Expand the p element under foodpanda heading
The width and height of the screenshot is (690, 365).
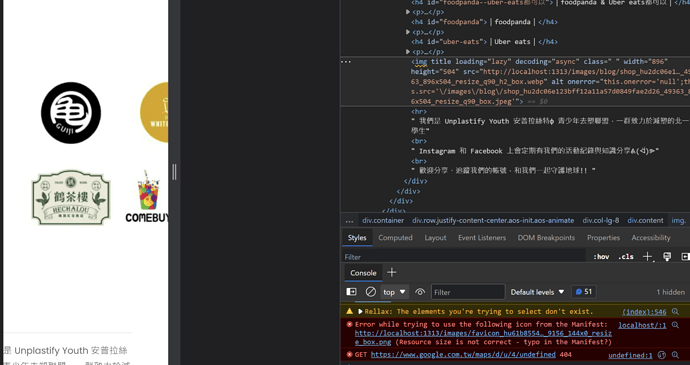pos(408,32)
